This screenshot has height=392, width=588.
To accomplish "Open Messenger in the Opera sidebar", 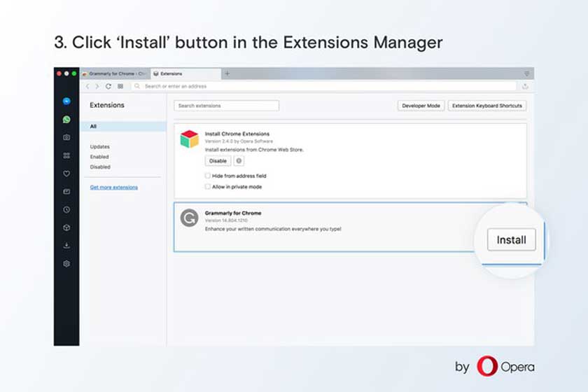I will pos(66,101).
